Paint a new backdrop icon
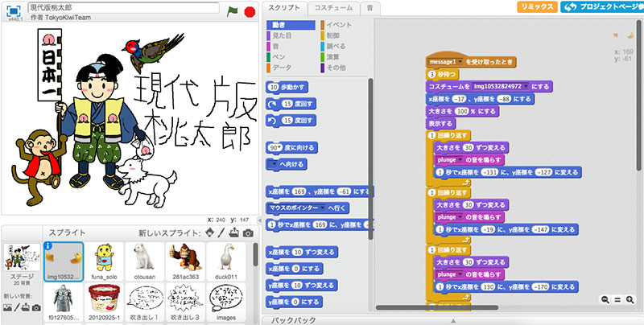This screenshot has width=644, height=325. point(17,307)
